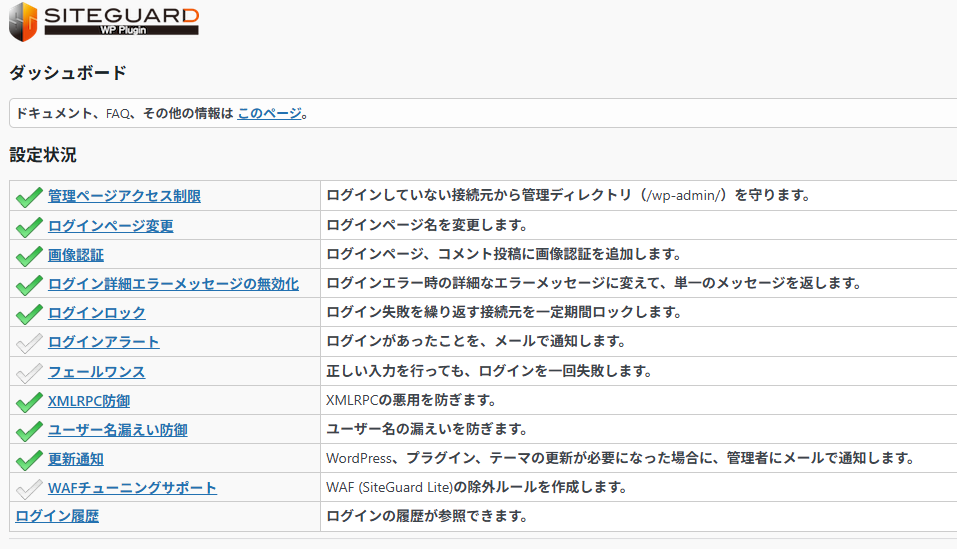Click gray checkmark beside WAFチューニングサポート
The width and height of the screenshot is (957, 549).
29,488
